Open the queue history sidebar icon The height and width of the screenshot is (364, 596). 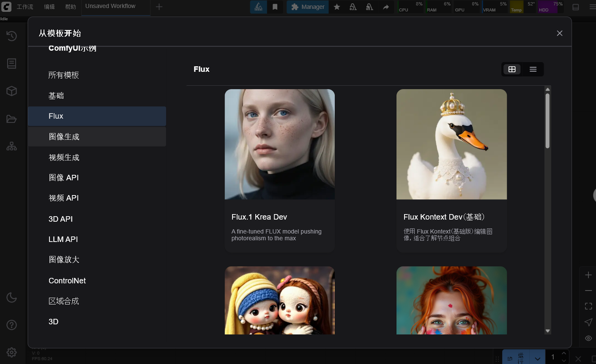pos(11,36)
